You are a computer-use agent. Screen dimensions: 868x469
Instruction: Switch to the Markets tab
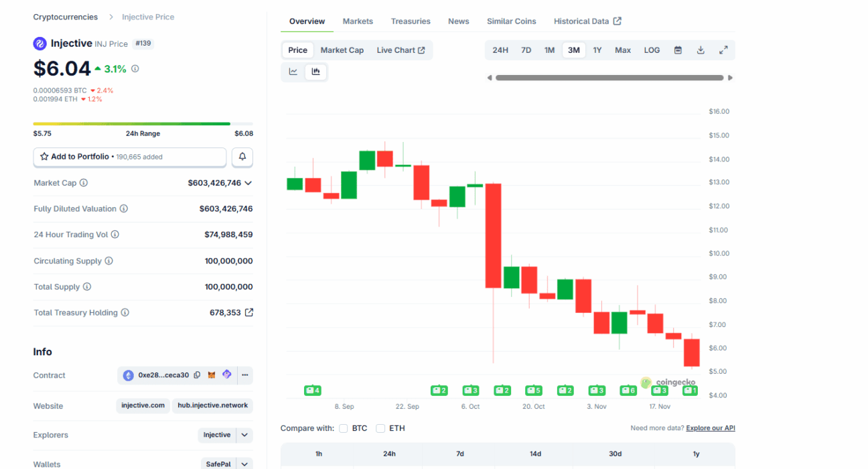tap(358, 21)
